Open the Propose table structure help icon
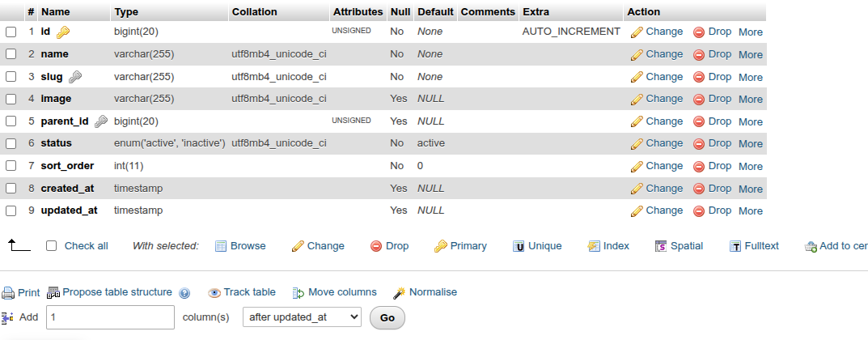Viewport: 868px width, 340px height. point(185,293)
